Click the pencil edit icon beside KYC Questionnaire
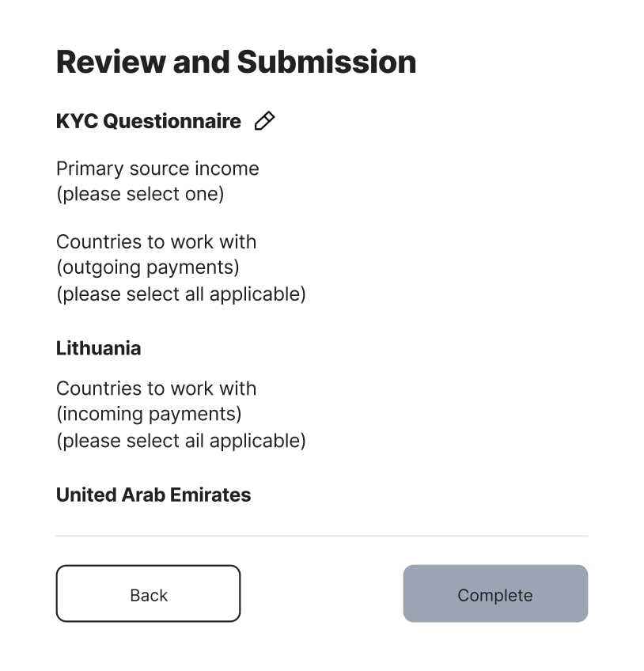Screen dimensions: 644x671 point(264,121)
